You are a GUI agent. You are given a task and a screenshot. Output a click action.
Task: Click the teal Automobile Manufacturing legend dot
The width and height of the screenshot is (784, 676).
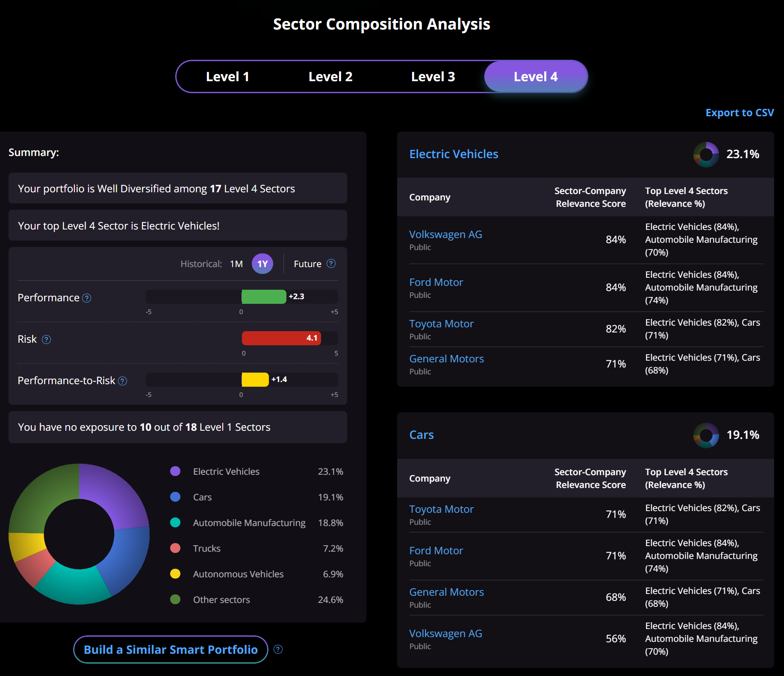click(175, 523)
